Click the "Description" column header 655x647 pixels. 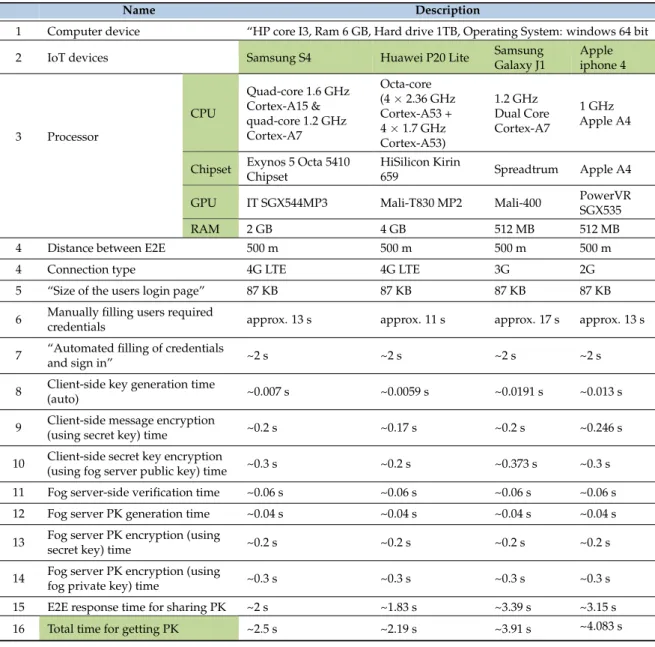coord(447,10)
